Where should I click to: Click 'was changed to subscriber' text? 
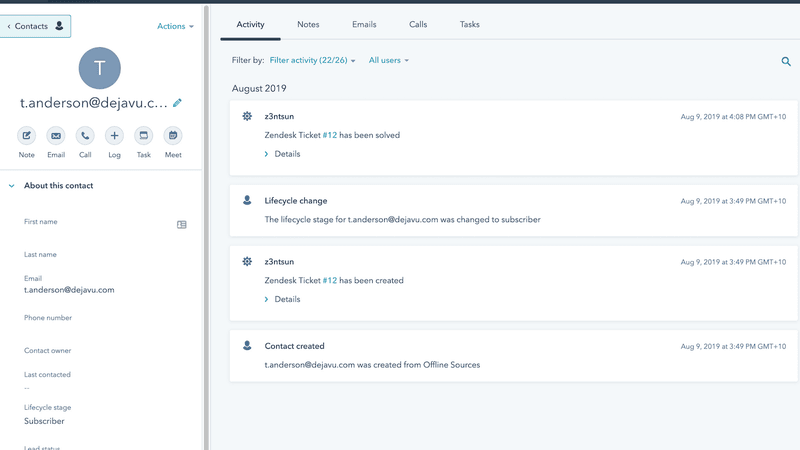[x=490, y=219]
